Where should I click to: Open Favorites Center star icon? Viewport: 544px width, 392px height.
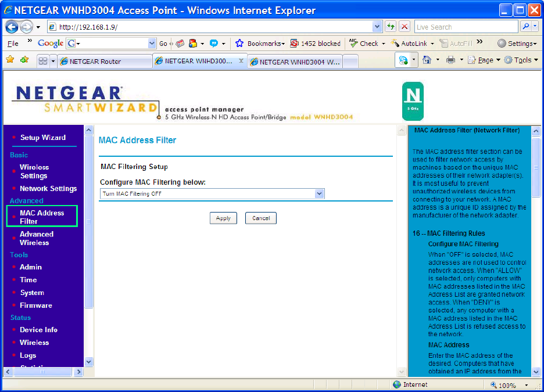tap(10, 60)
